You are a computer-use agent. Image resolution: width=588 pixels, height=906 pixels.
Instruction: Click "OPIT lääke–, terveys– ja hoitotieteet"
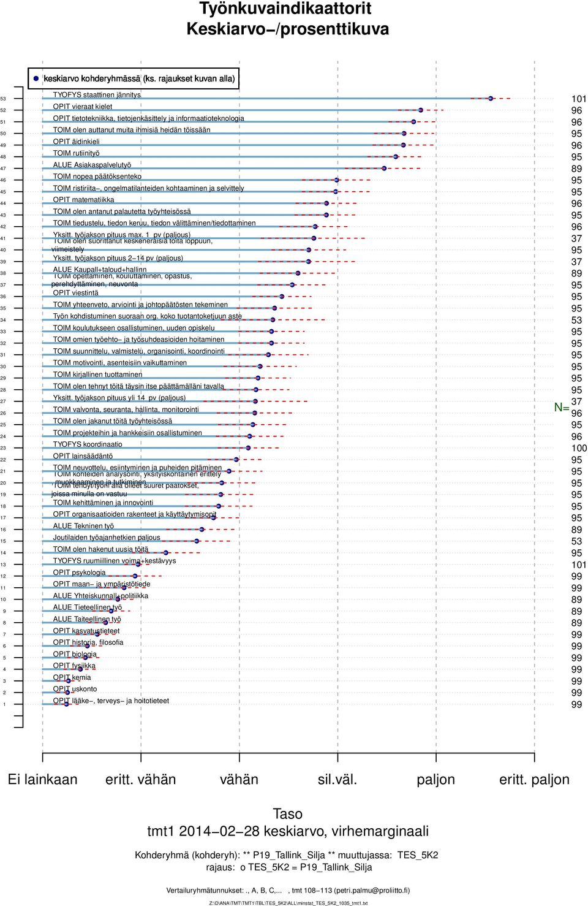(111, 701)
